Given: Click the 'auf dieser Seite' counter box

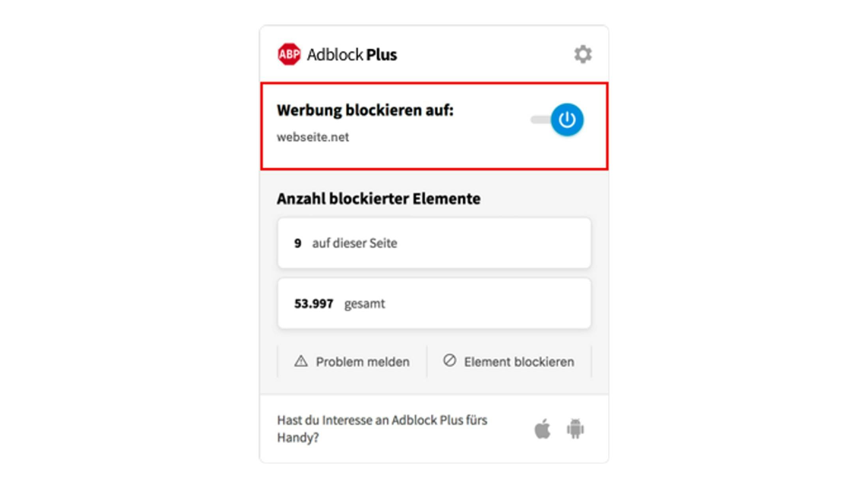Looking at the screenshot, I should (x=434, y=243).
